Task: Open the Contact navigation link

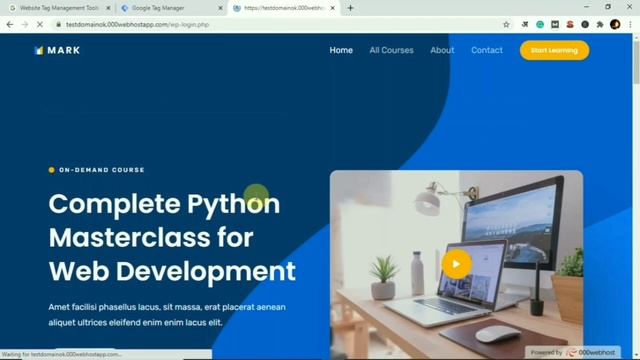Action: (x=487, y=50)
